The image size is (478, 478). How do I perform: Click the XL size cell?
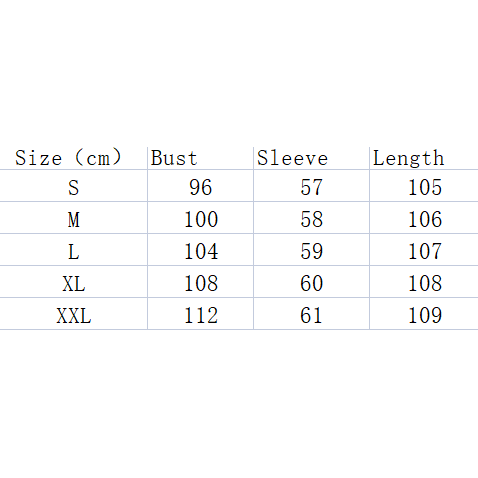73,282
